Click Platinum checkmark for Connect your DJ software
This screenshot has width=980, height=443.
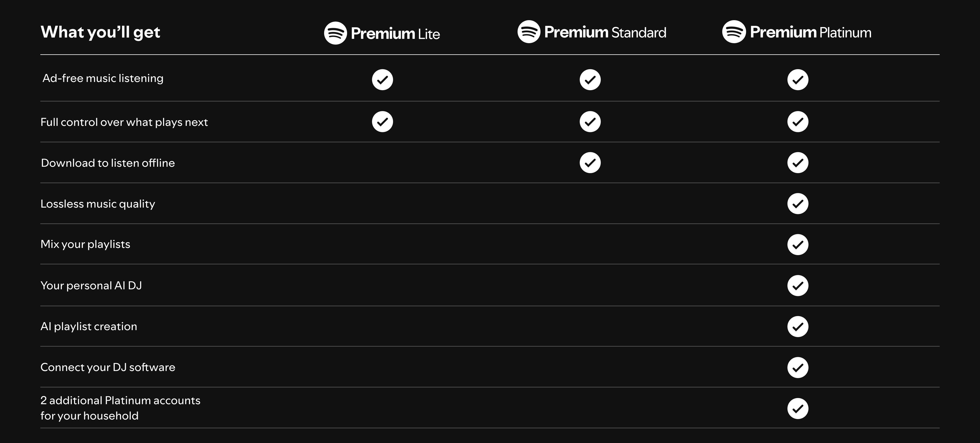click(x=798, y=368)
